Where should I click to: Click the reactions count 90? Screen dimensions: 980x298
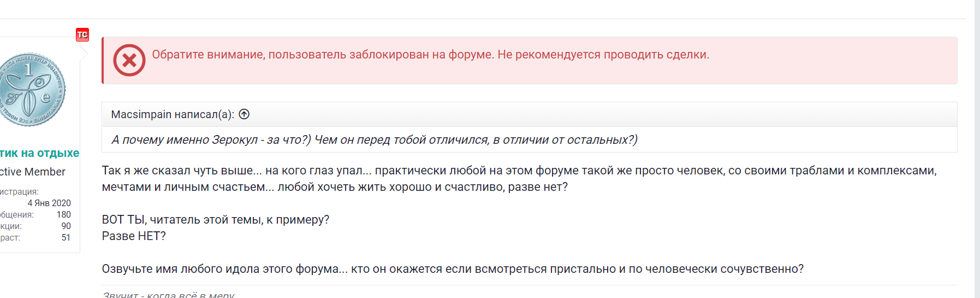tap(66, 226)
